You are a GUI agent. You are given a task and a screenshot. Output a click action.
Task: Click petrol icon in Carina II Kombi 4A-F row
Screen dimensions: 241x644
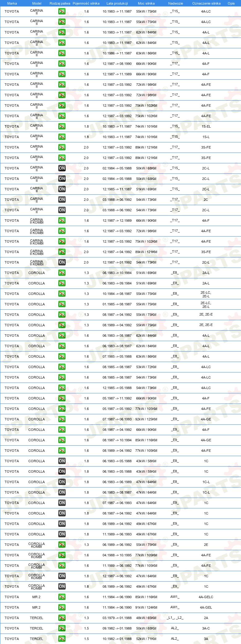click(62, 221)
